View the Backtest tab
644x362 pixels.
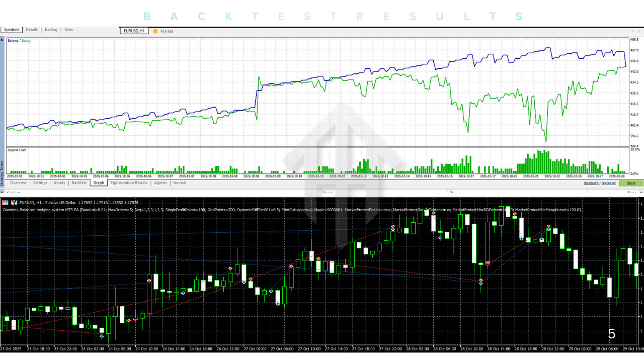click(x=79, y=183)
